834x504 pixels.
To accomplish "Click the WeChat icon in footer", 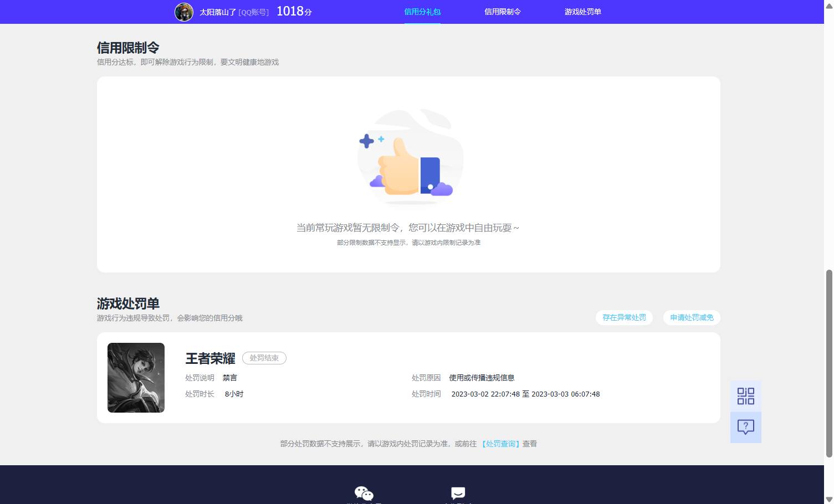I will [x=364, y=493].
